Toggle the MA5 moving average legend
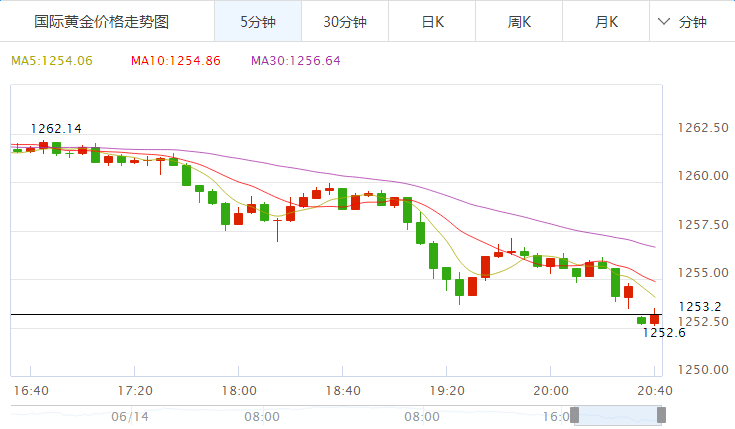 (52, 61)
